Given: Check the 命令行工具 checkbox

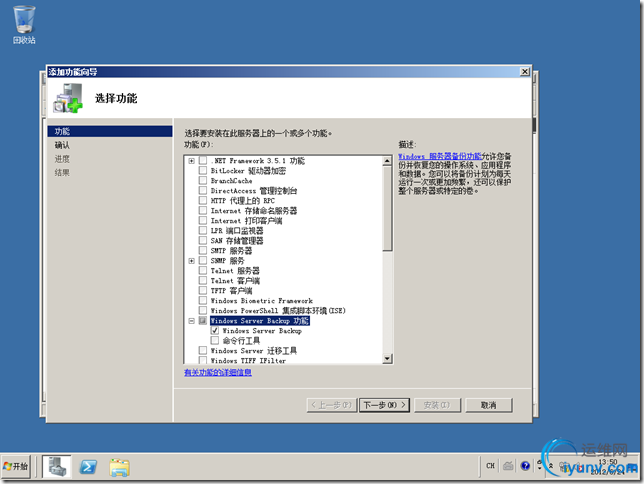Looking at the screenshot, I should click(x=214, y=340).
